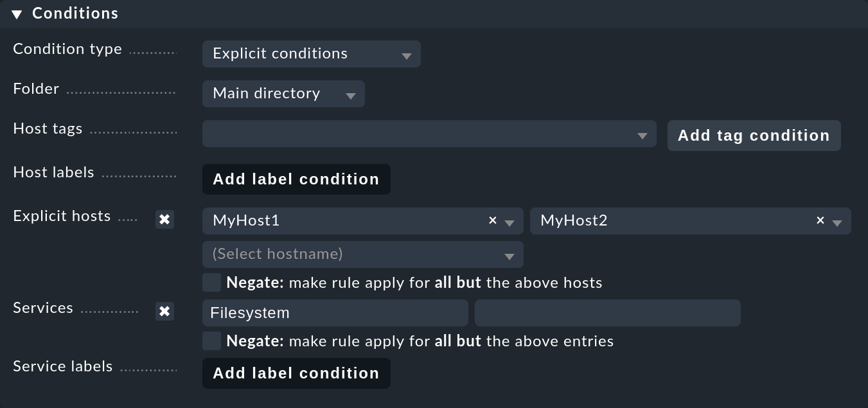868x408 pixels.
Task: Open the Select hostname dropdown arrow
Action: (509, 254)
